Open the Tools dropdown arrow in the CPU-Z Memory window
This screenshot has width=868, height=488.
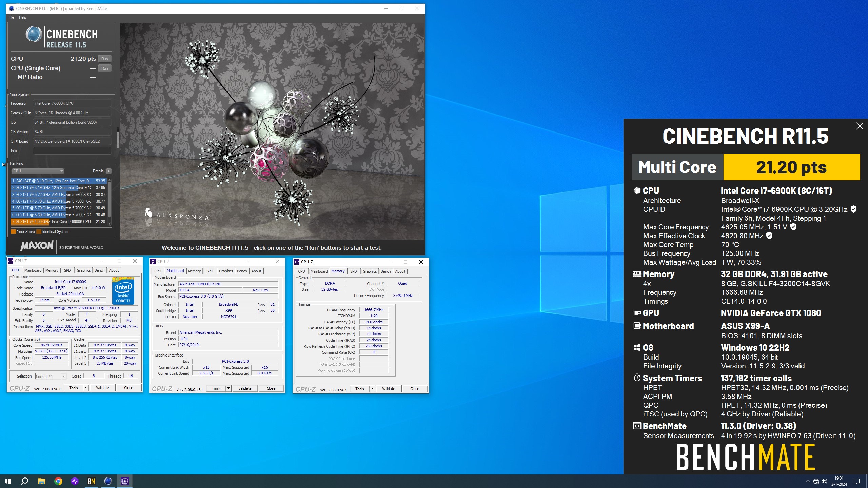[372, 389]
